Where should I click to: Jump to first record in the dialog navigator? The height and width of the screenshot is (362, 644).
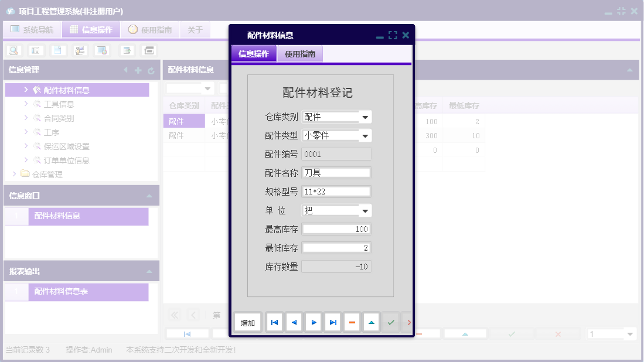click(274, 322)
